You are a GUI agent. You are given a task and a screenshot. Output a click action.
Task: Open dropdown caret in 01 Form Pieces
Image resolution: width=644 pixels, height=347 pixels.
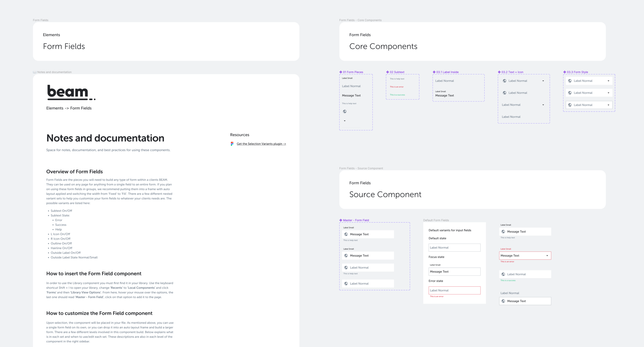pos(344,121)
